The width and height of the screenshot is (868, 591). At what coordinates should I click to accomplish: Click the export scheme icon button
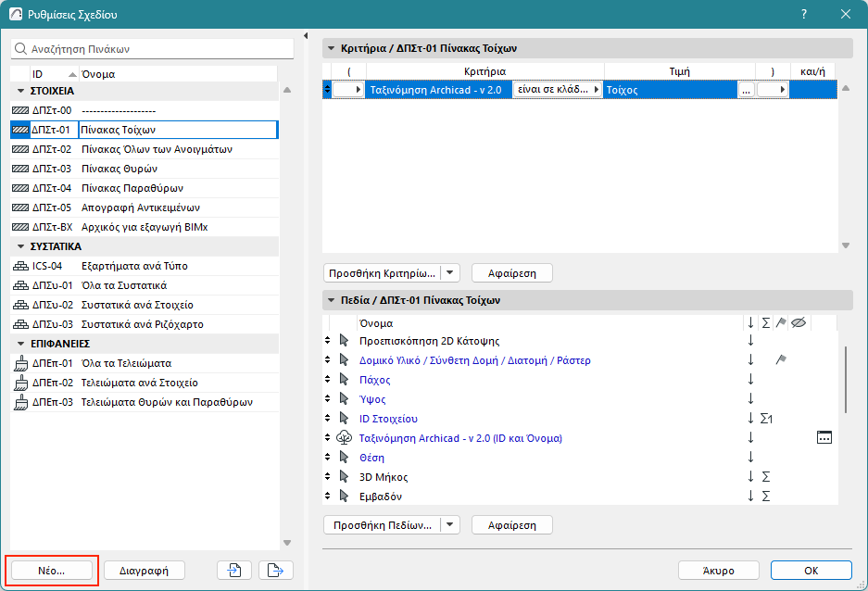point(275,570)
